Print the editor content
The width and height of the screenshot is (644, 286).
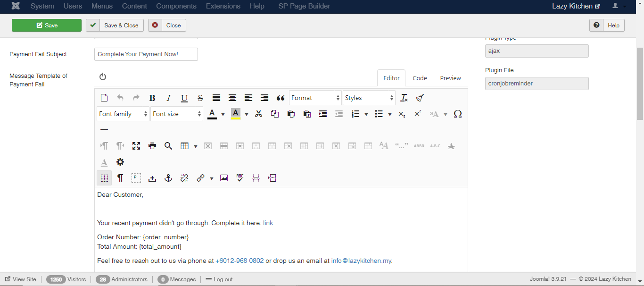click(x=152, y=146)
